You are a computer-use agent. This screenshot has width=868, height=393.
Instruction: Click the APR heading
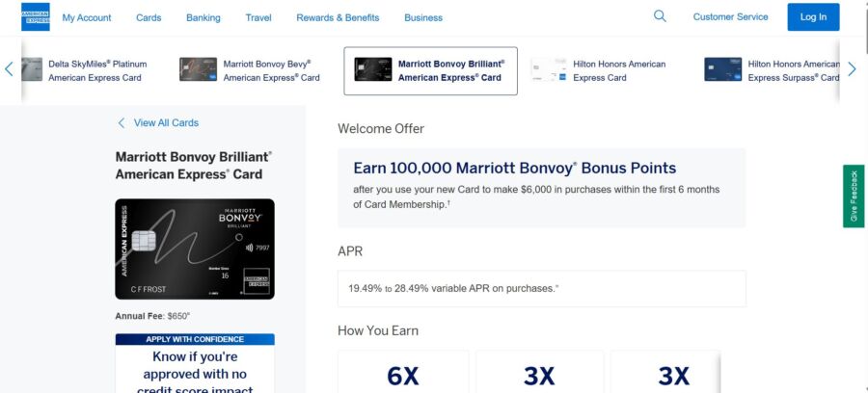(x=350, y=251)
